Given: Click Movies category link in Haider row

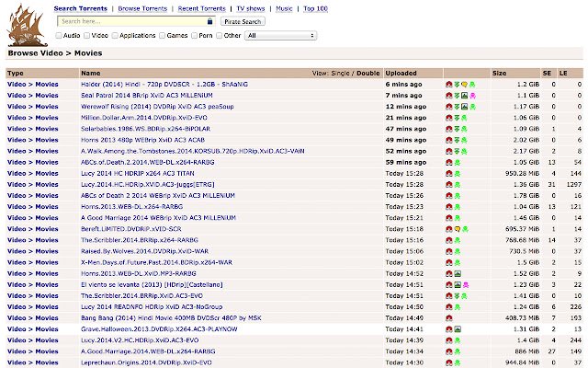Looking at the screenshot, I should pos(47,85).
